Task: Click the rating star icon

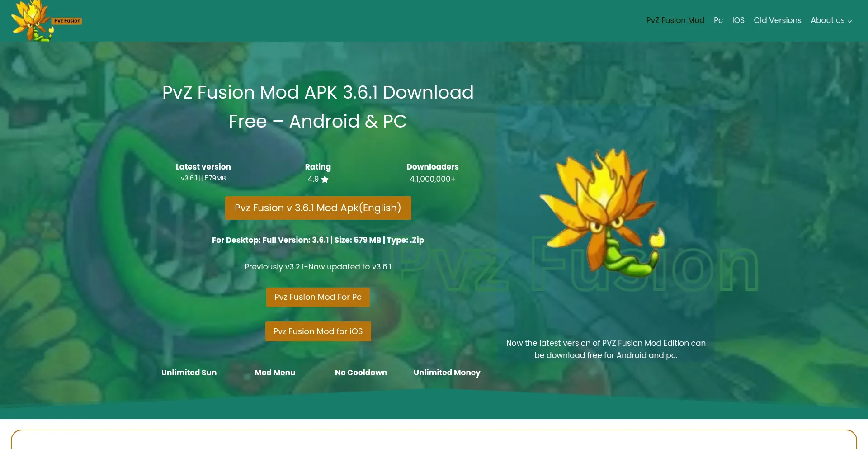Action: [325, 180]
